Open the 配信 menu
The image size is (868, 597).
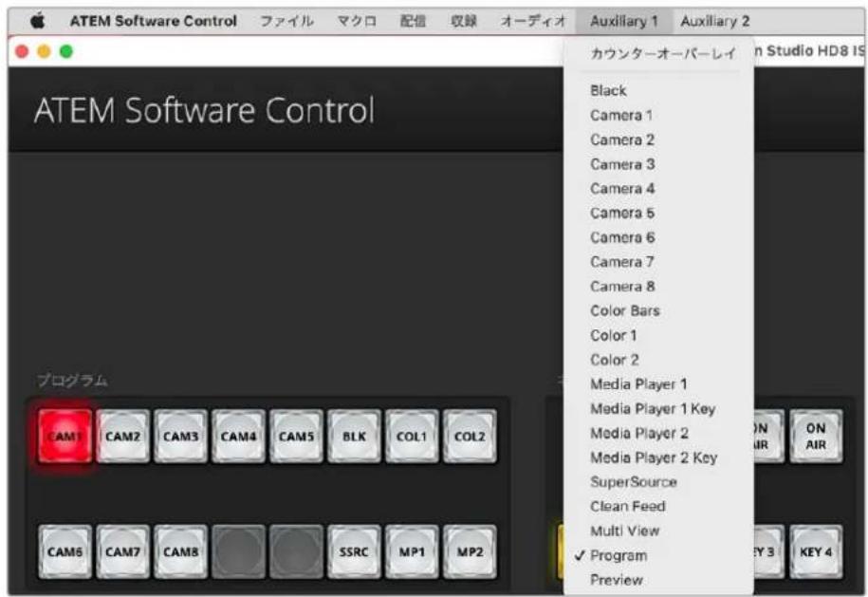tap(413, 21)
